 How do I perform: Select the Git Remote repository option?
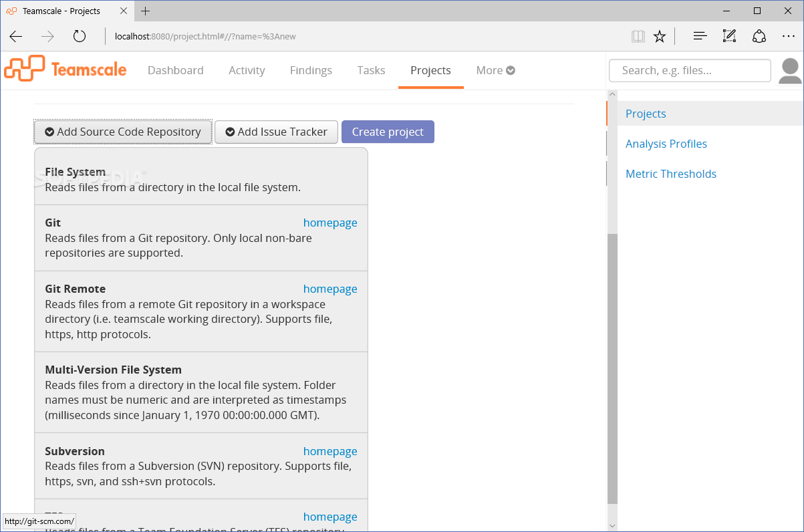(201, 311)
